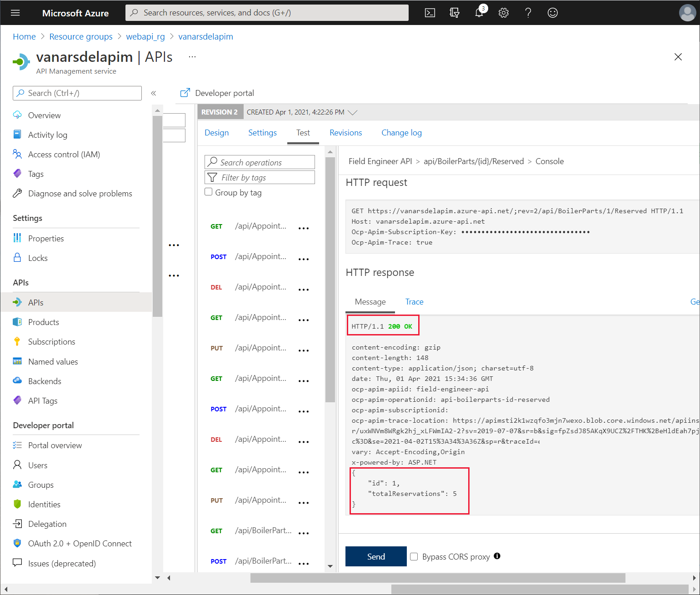
Task: Click the Groups icon
Action: tap(17, 485)
